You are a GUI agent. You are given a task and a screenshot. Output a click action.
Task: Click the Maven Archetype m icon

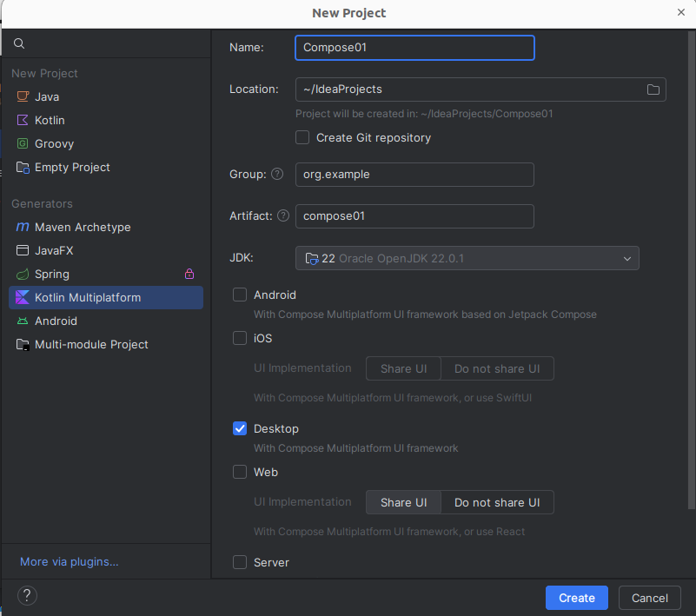(x=23, y=227)
